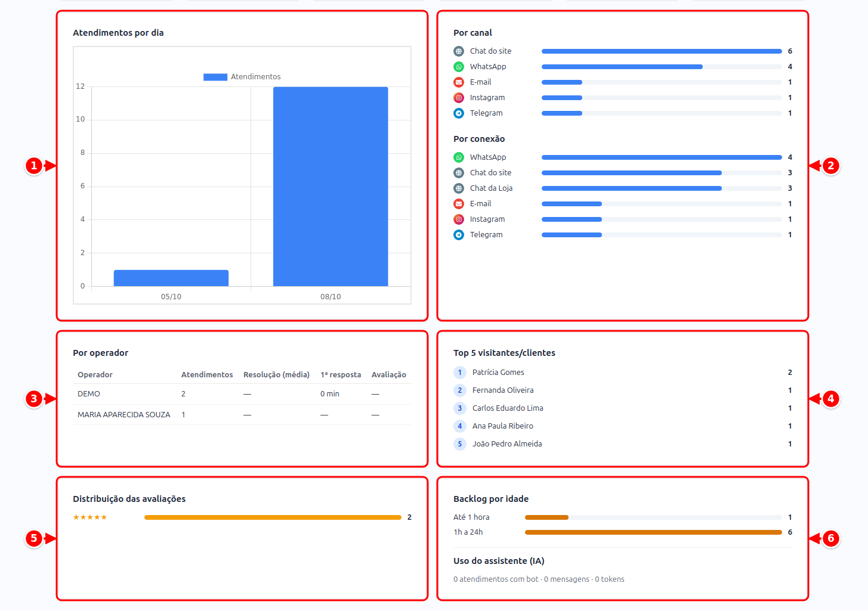Image resolution: width=868 pixels, height=611 pixels.
Task: Select Chat do site icon in Por conexão
Action: [459, 173]
